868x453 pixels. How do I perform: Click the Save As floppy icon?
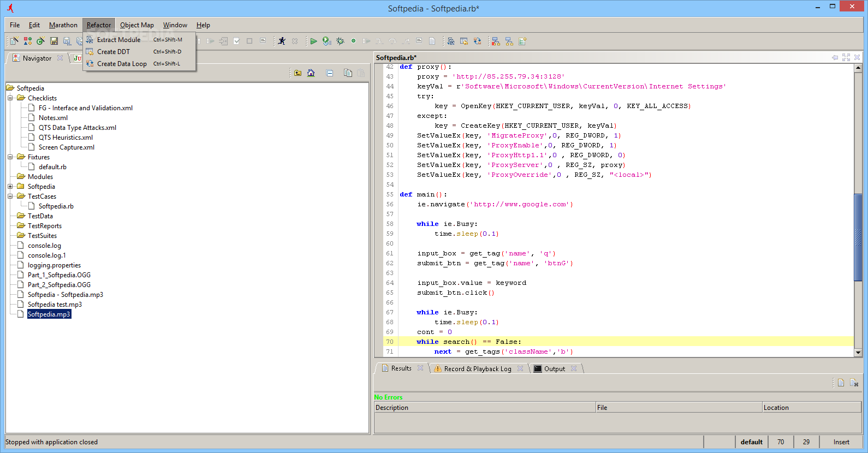67,41
